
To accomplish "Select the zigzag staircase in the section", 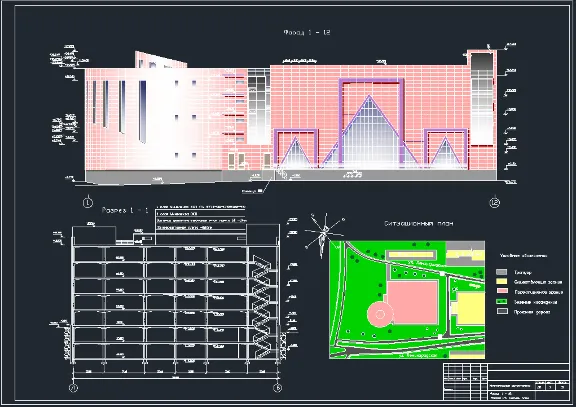I will [262, 307].
